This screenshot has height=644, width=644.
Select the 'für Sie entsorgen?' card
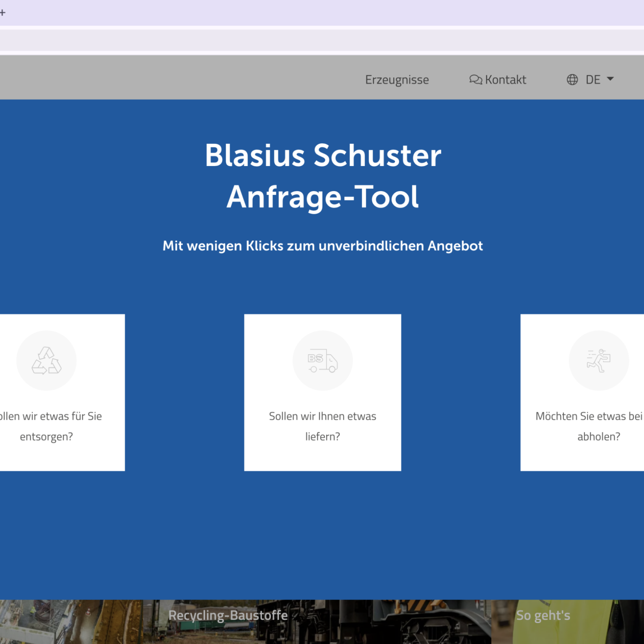click(62, 392)
